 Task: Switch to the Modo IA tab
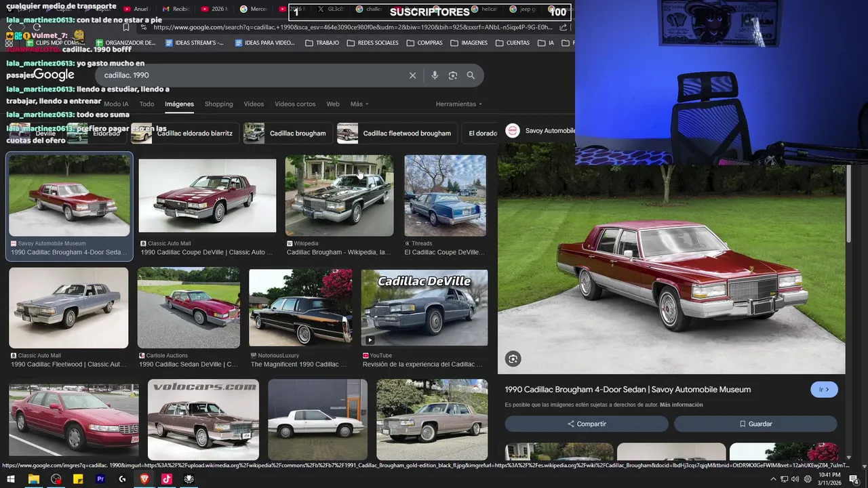coord(116,104)
